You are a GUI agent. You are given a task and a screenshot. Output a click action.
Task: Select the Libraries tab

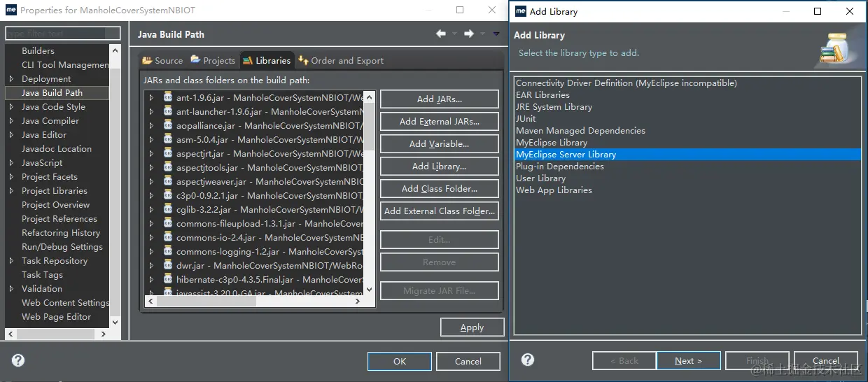tap(267, 60)
